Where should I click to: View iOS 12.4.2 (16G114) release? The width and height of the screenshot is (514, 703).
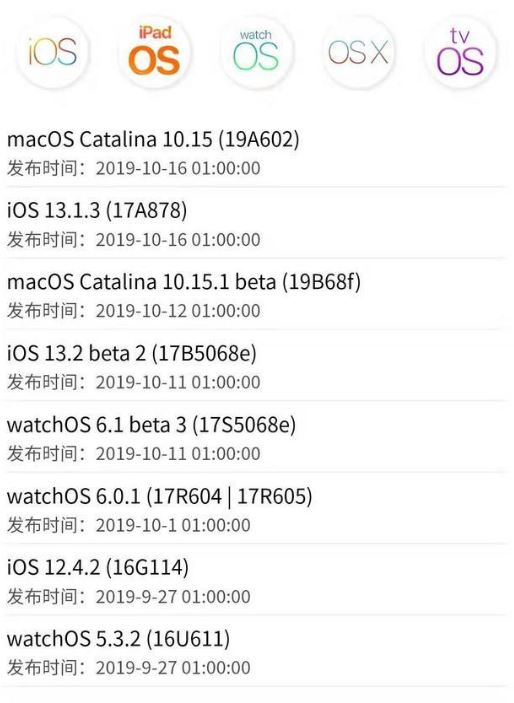pos(257,581)
